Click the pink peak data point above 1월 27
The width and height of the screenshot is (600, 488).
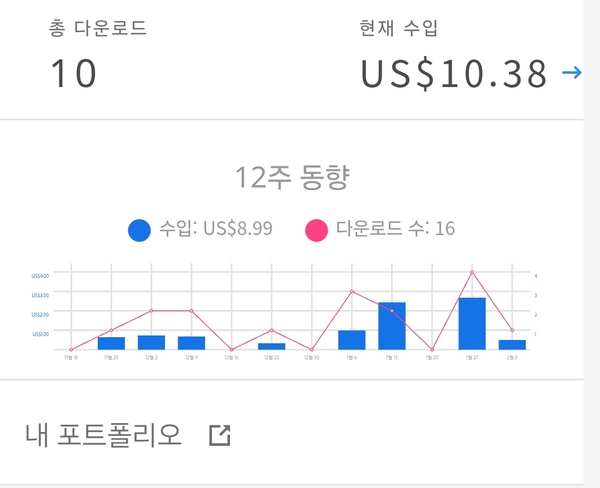pos(472,272)
